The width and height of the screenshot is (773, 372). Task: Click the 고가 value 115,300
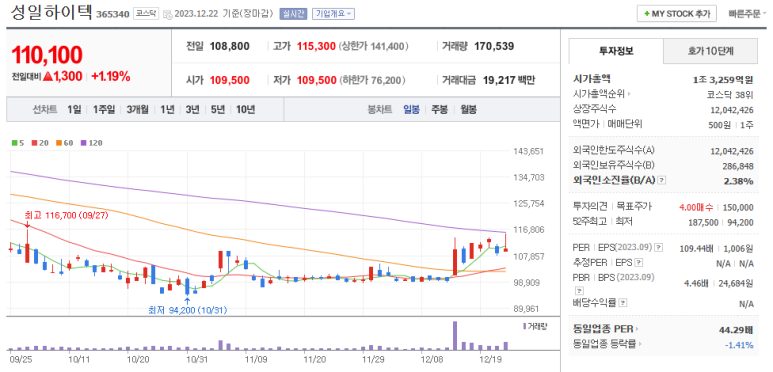pos(316,46)
